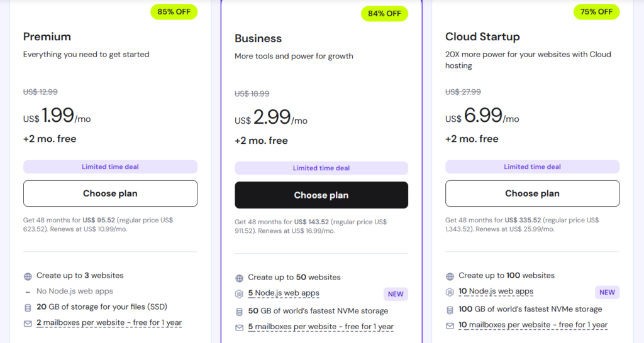Open the 5 Node.js web apps link
This screenshot has width=644, height=343.
click(284, 293)
